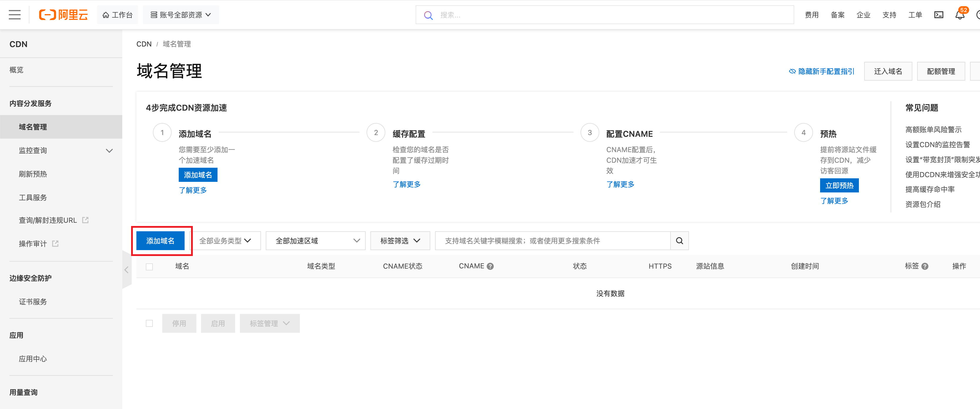Check the table header select-all checkbox
This screenshot has height=409, width=980.
click(x=149, y=267)
